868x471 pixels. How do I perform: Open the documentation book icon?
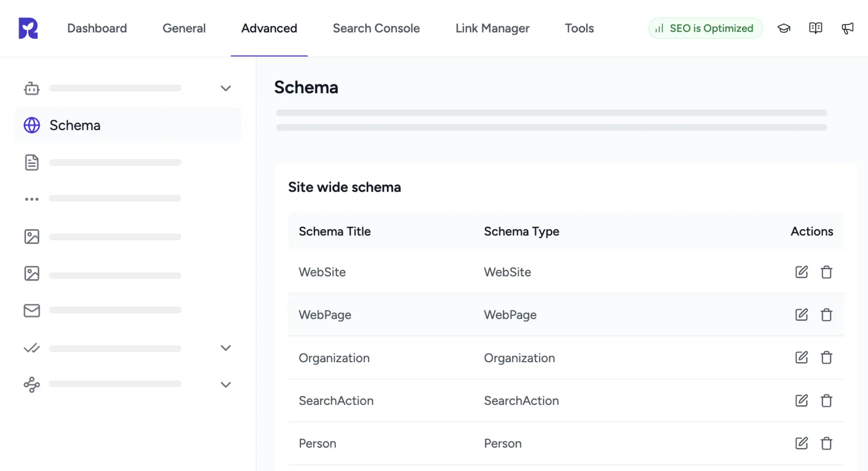(815, 28)
